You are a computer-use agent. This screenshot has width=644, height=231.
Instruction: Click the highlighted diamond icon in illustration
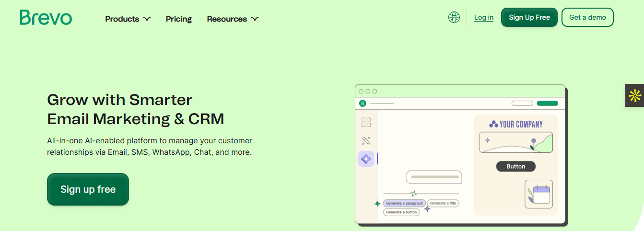[366, 159]
